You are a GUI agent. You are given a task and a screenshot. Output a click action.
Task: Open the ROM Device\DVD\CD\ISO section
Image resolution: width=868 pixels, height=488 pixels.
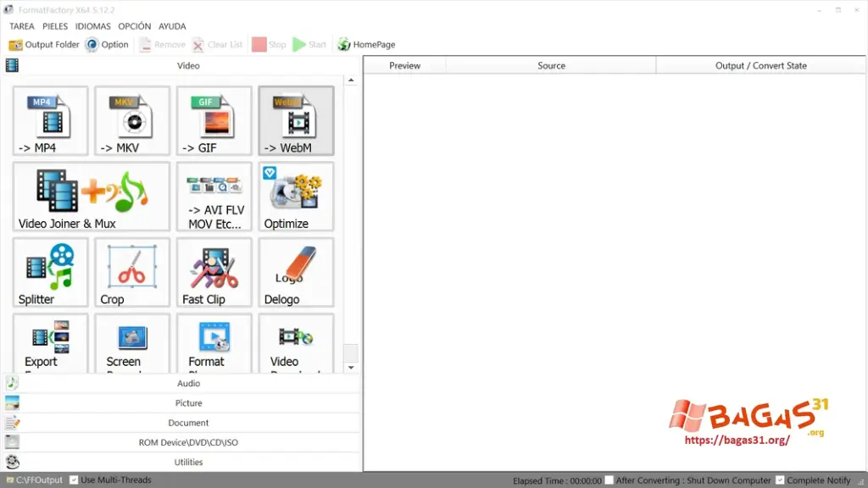click(188, 442)
